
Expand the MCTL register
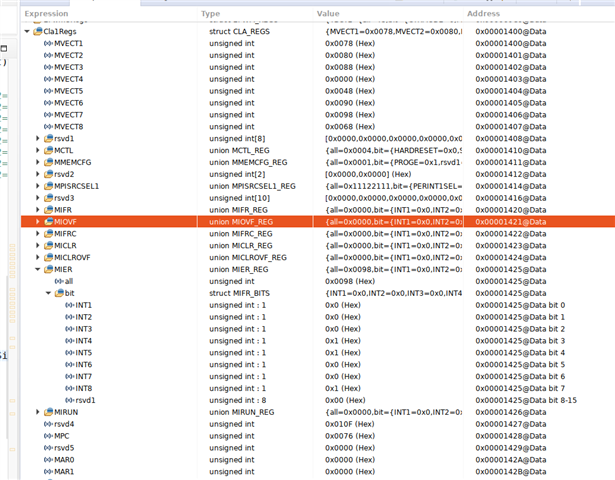[38, 150]
